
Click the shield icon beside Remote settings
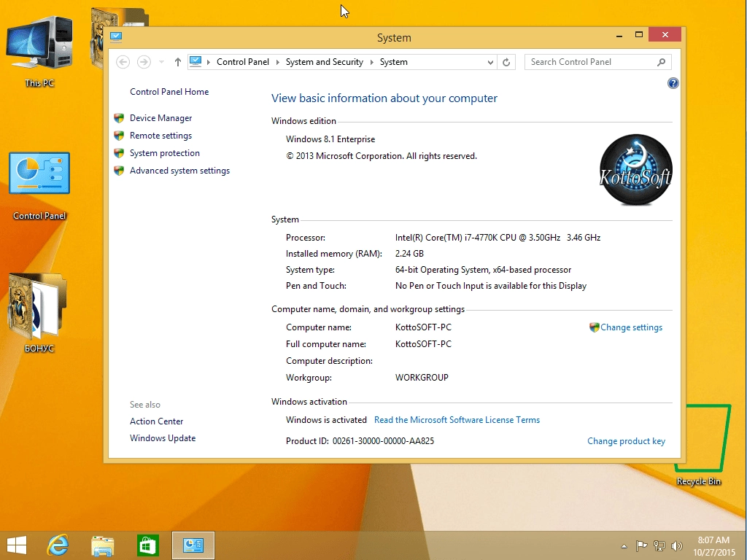click(119, 136)
